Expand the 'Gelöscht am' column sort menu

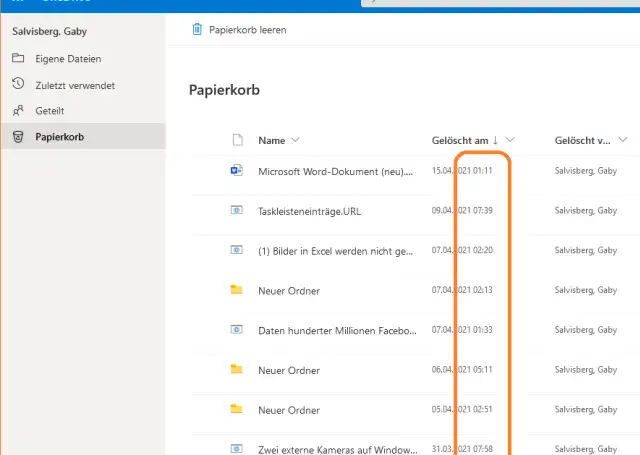511,140
